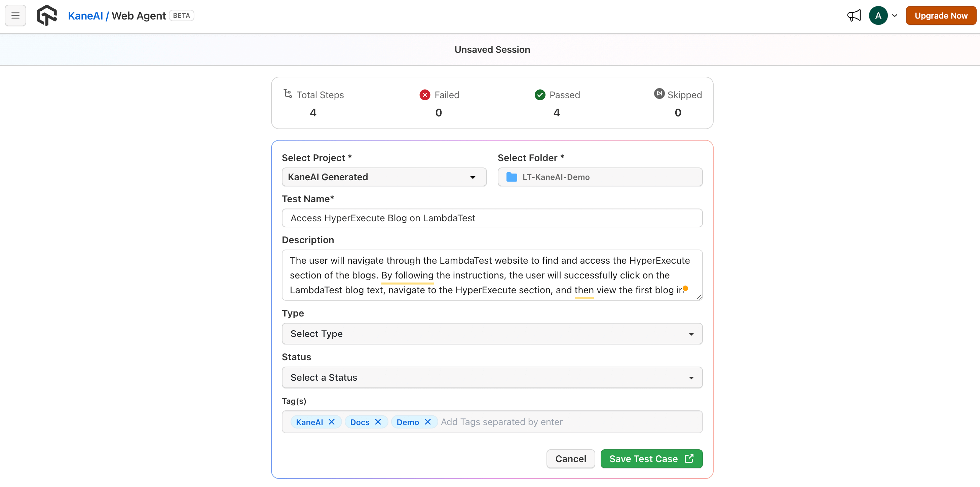This screenshot has width=980, height=487.
Task: Click Save Test Case button
Action: pos(651,459)
